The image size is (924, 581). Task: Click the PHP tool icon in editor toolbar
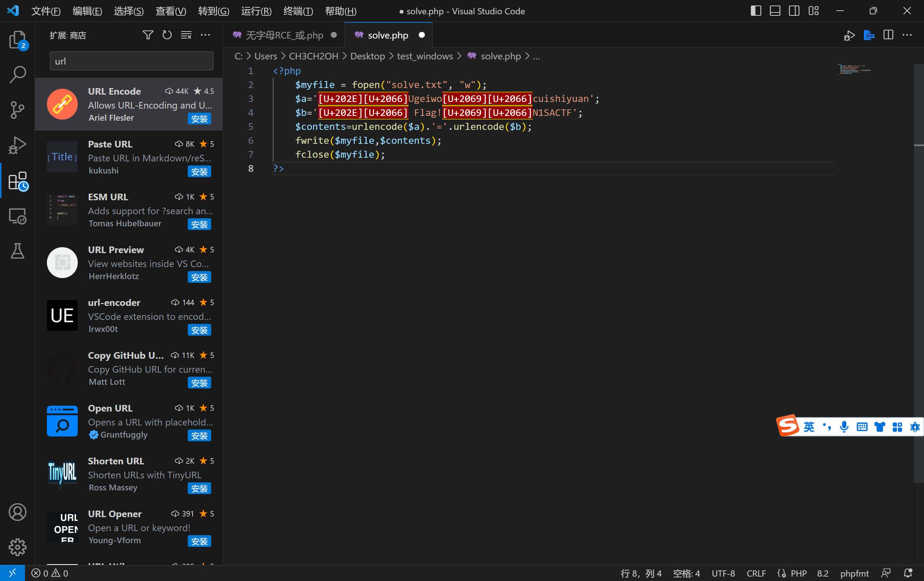(x=869, y=35)
